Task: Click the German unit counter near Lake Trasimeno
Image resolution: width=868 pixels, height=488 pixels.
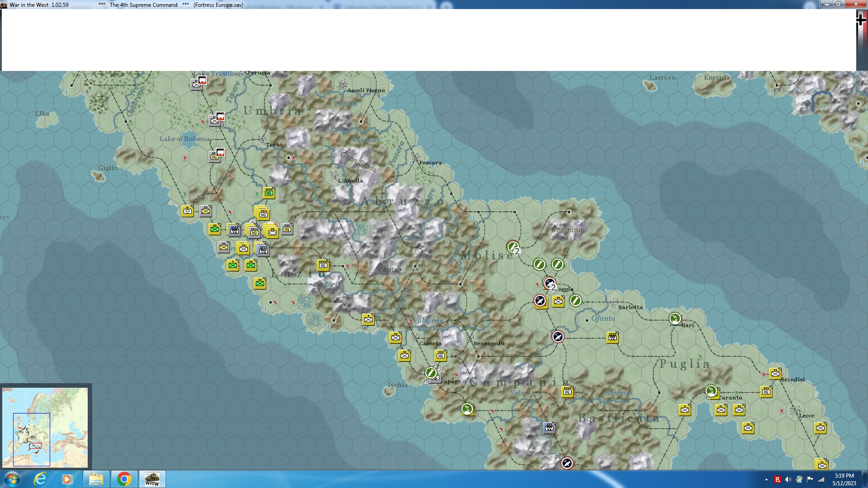Action: [197, 84]
